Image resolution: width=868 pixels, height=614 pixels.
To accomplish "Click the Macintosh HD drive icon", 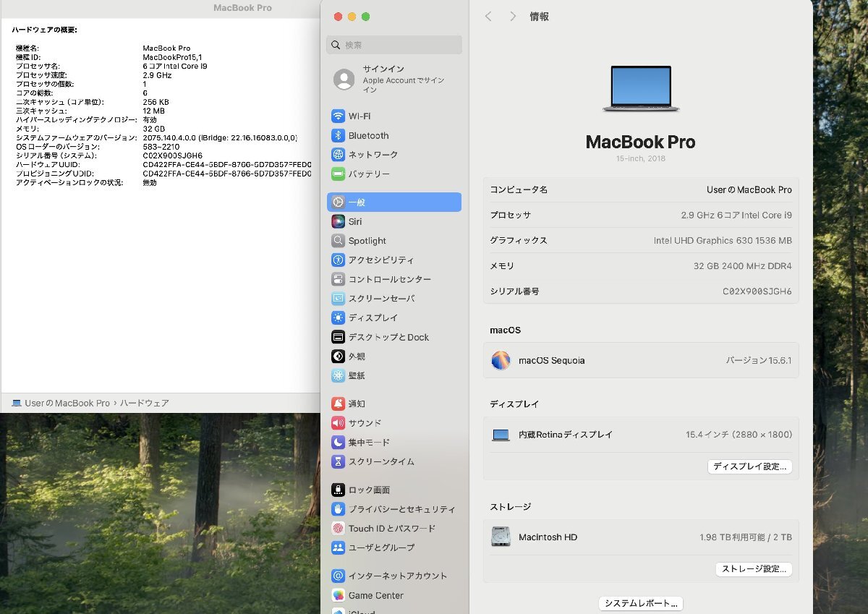I will [x=501, y=537].
